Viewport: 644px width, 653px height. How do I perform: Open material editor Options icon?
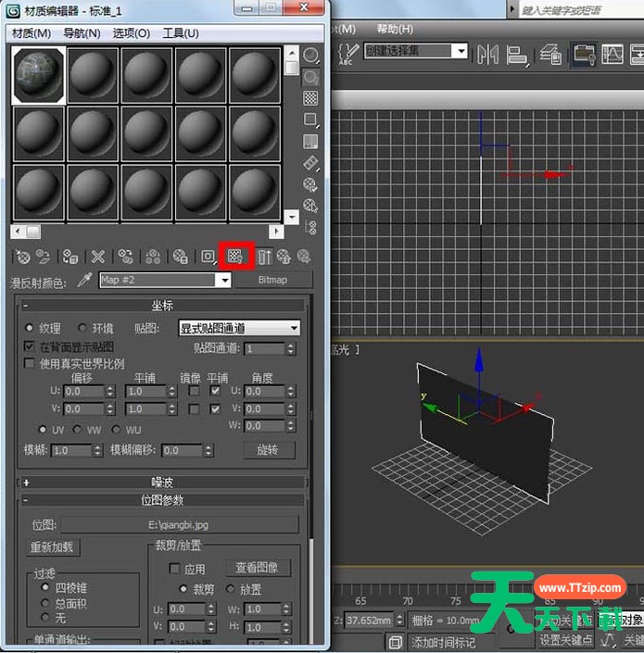[310, 184]
